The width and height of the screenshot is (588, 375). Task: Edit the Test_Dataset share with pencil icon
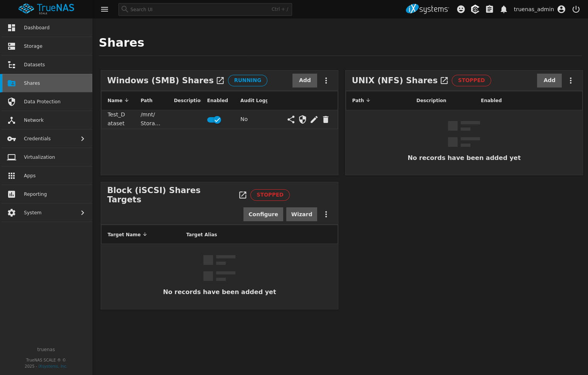(314, 119)
